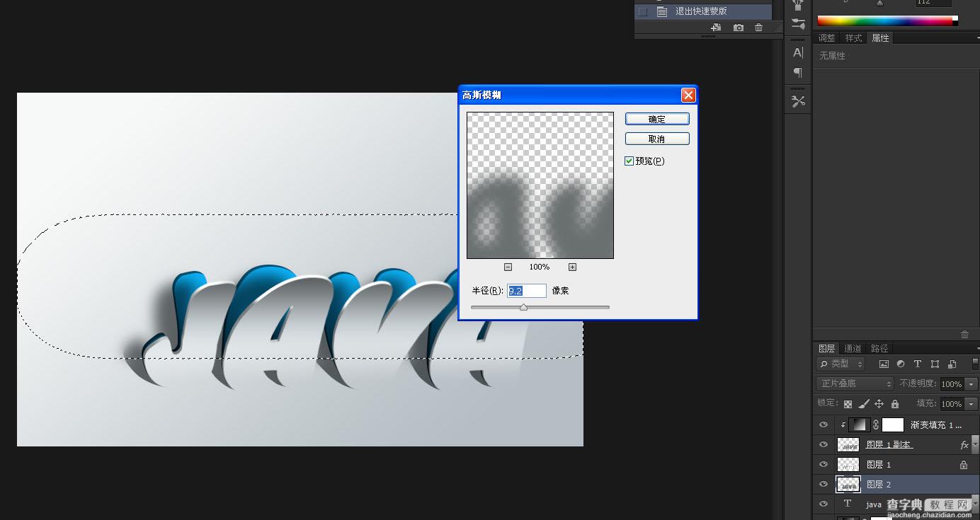Click the color spectrum ramp

coord(887,21)
